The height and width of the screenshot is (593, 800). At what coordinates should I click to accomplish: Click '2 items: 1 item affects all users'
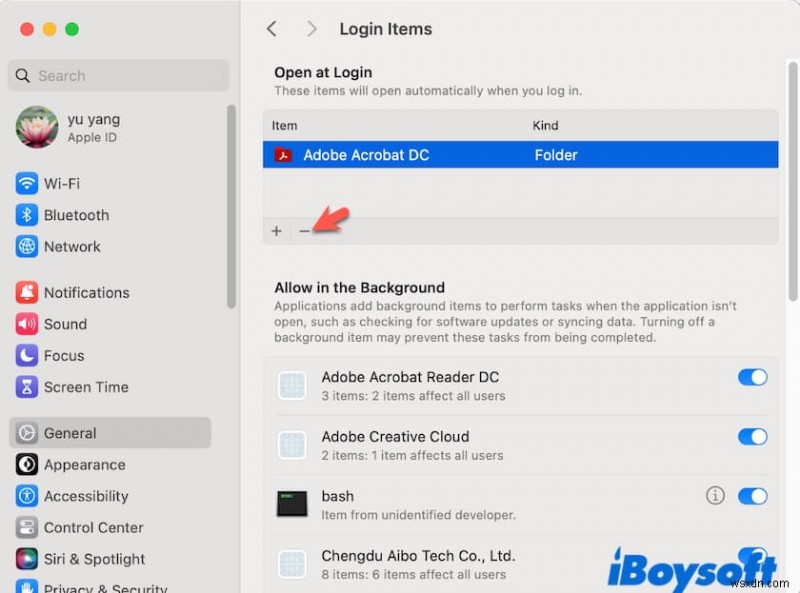pyautogui.click(x=412, y=456)
